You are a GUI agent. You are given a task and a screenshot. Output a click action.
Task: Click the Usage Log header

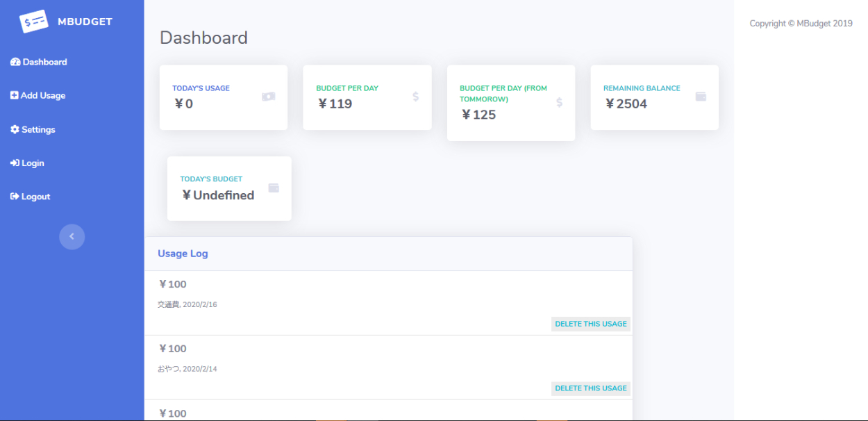pyautogui.click(x=183, y=254)
